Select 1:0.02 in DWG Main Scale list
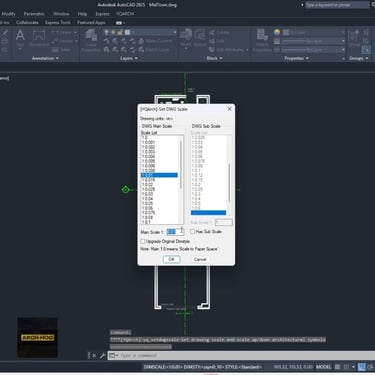 [x=147, y=184]
